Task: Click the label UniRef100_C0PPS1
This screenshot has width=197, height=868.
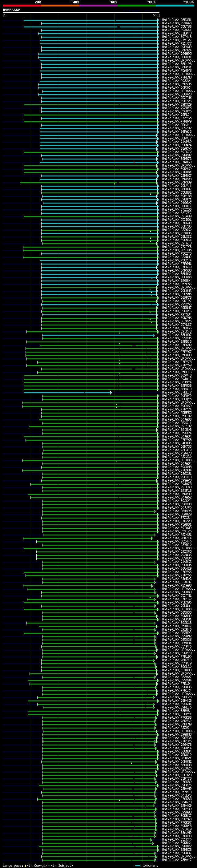Action: [176, 67]
